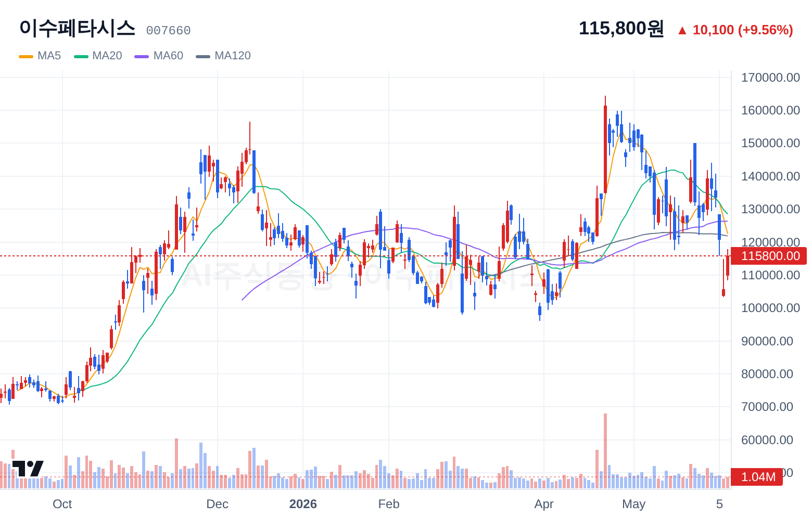
Task: Click the green MA20 legend swatch
Action: click(x=81, y=56)
